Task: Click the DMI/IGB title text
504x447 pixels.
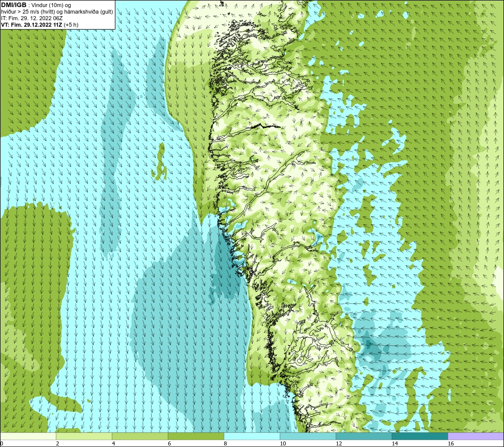Action: pos(14,5)
